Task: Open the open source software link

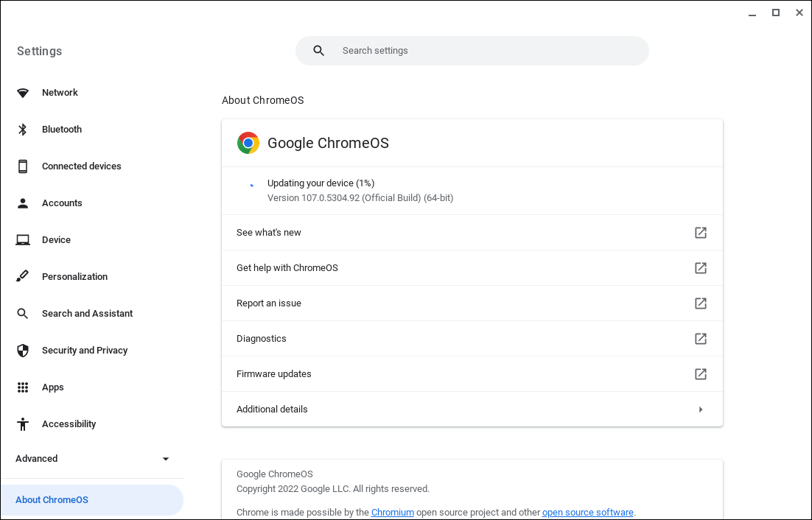Action: click(x=588, y=512)
